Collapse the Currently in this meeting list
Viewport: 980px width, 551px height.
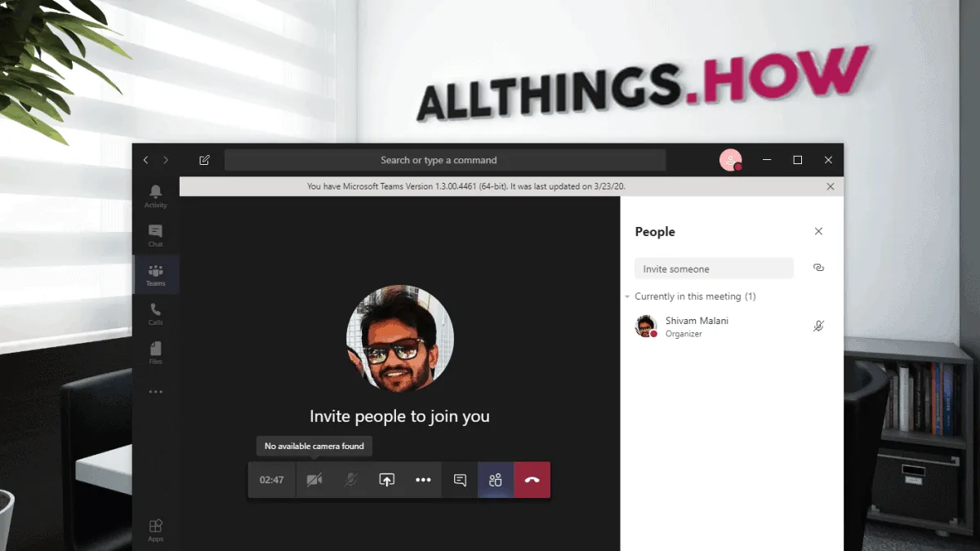(627, 296)
